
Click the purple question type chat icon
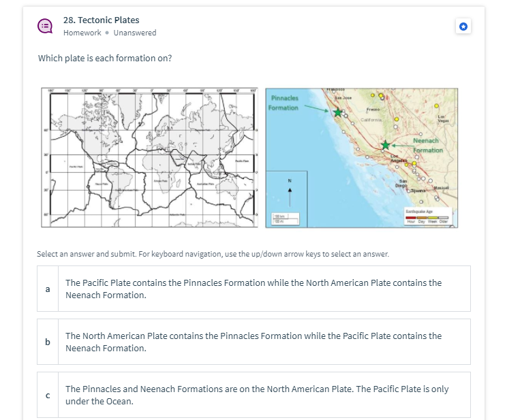click(x=45, y=26)
